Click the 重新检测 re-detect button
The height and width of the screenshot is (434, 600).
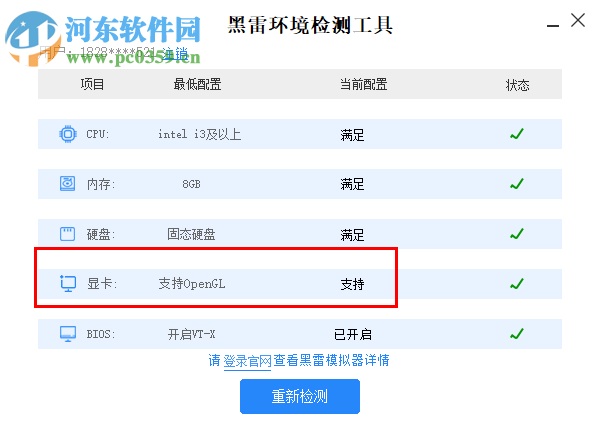click(300, 396)
